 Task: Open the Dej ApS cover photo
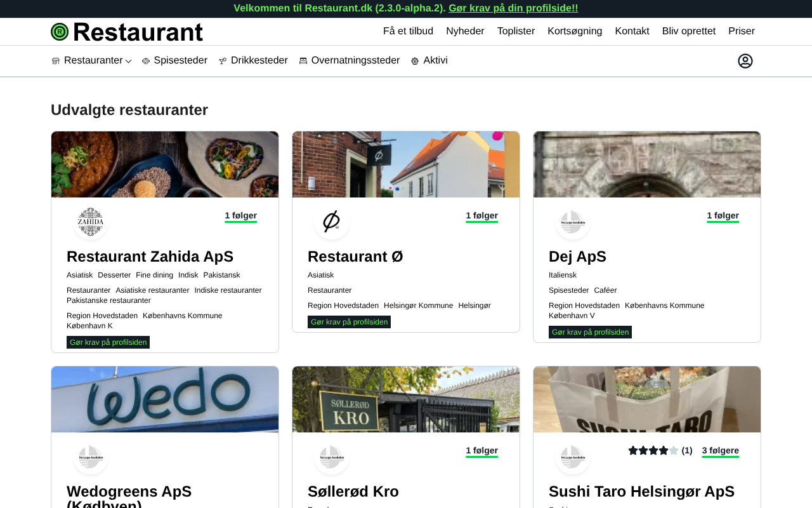click(647, 164)
